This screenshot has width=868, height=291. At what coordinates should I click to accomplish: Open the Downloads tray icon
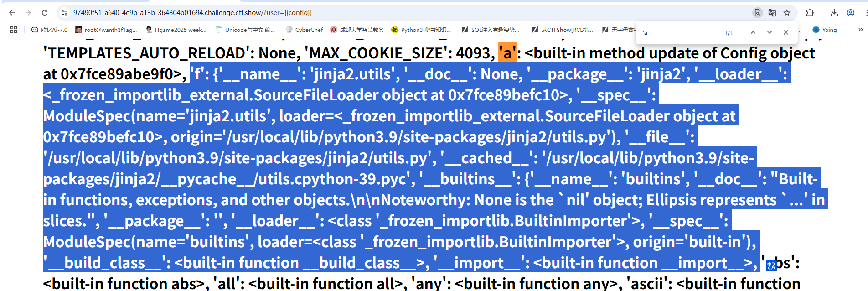(x=834, y=13)
